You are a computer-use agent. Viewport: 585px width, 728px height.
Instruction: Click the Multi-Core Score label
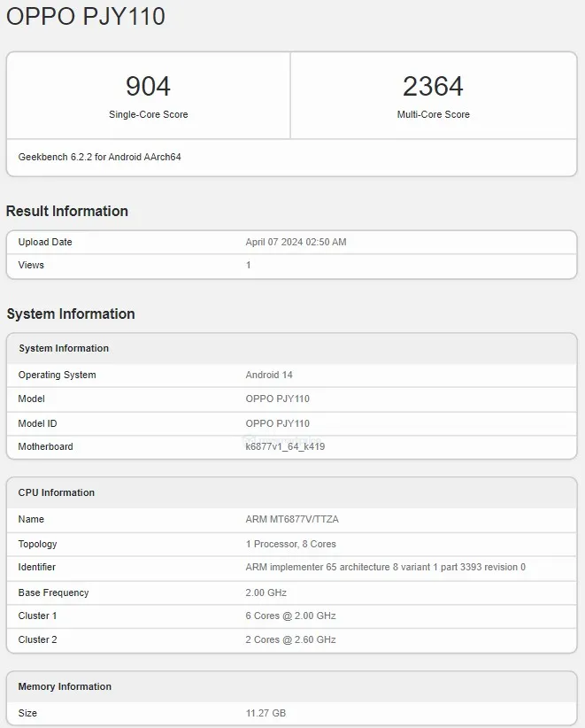click(x=434, y=114)
